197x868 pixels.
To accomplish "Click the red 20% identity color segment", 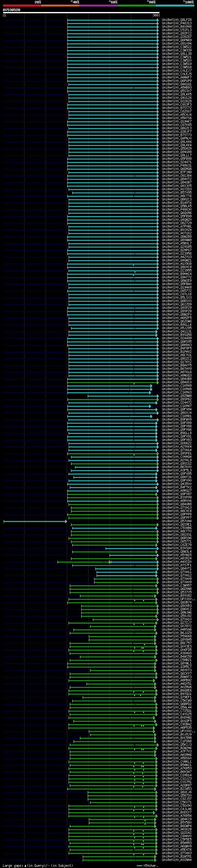I will tap(22, 6).
